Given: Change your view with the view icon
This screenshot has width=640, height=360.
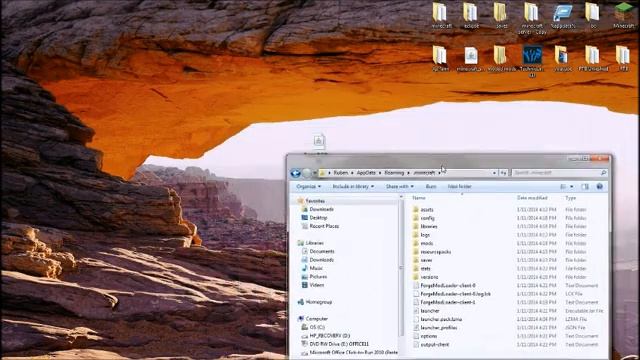Looking at the screenshot, I should pyautogui.click(x=563, y=187).
